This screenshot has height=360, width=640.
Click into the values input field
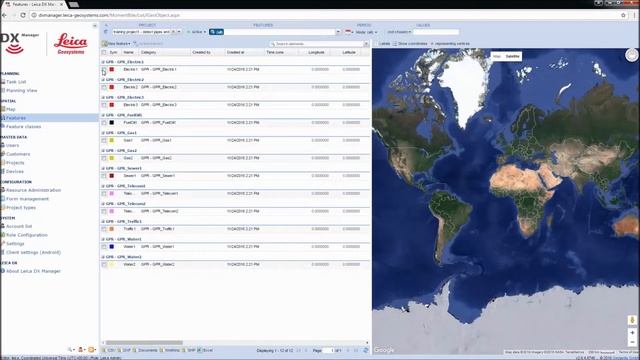436,32
